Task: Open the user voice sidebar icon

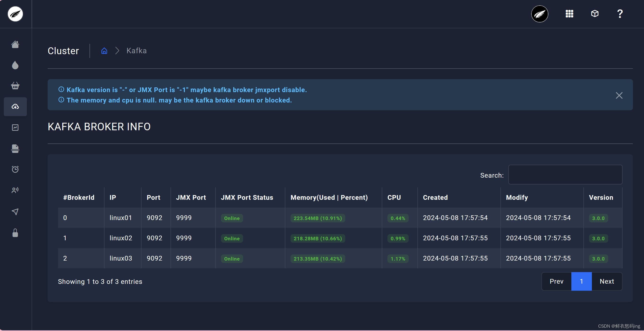Action: coord(15,190)
